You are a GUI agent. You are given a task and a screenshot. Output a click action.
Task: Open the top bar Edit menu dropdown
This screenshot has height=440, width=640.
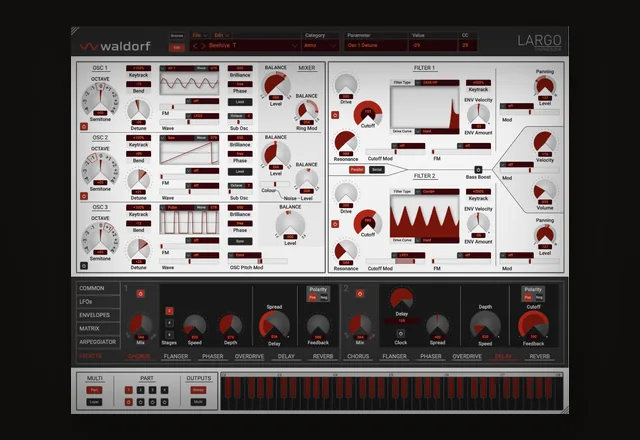click(x=222, y=36)
